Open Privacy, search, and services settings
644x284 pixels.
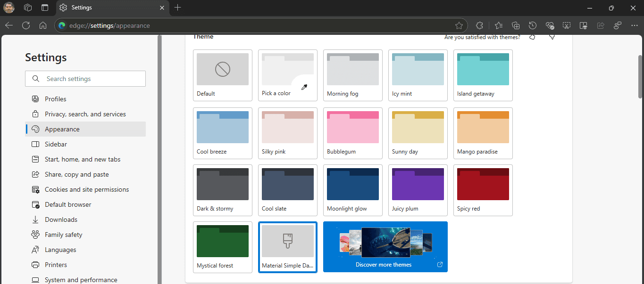coord(85,114)
